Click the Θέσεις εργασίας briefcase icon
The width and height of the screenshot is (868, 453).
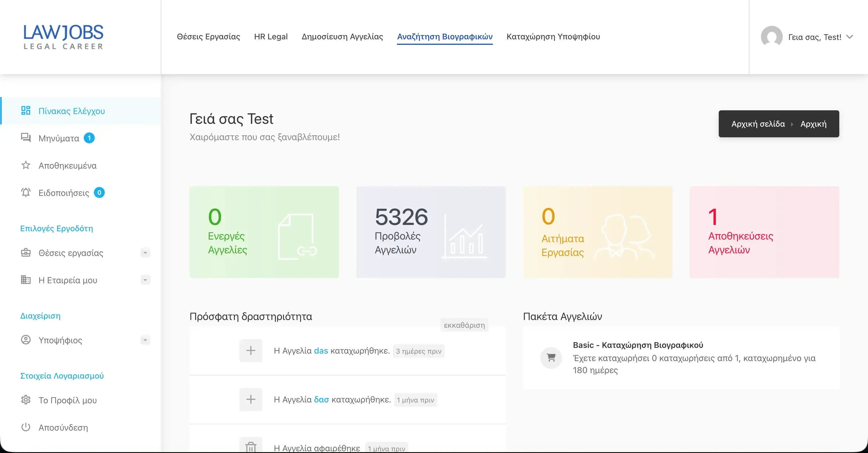26,253
